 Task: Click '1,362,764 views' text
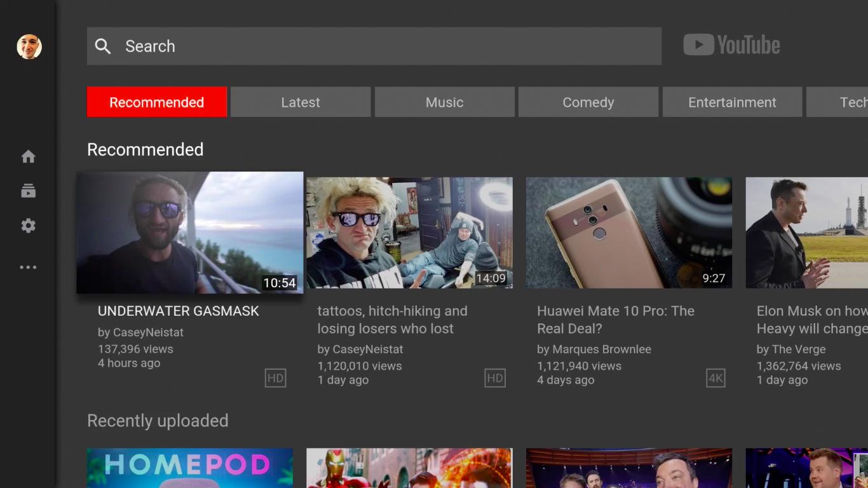point(799,366)
